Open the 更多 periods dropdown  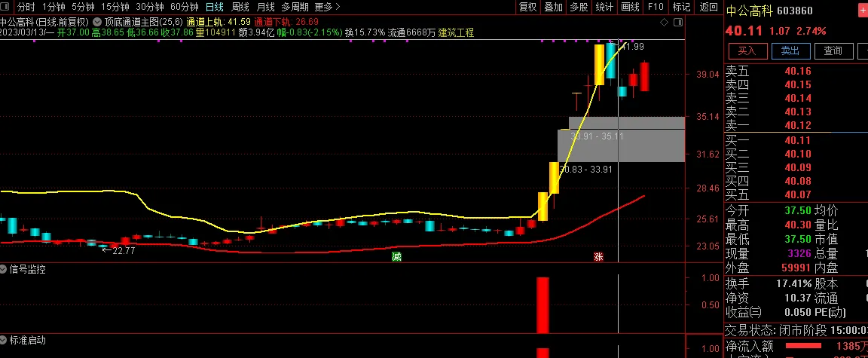[x=325, y=7]
